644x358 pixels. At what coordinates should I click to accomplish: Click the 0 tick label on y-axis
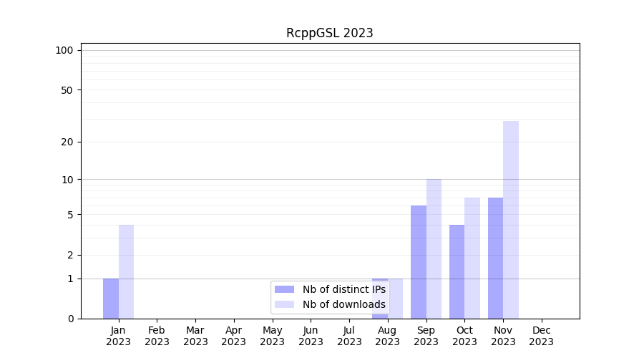tap(70, 319)
